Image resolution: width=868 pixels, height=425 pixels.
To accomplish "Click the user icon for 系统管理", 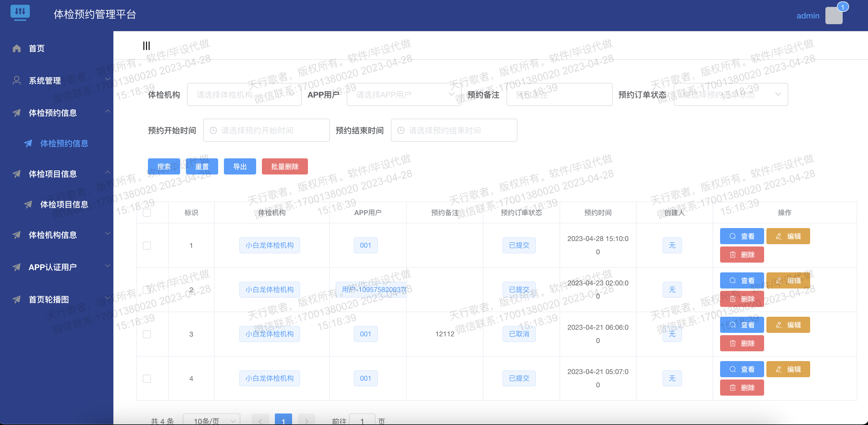I will pos(16,81).
